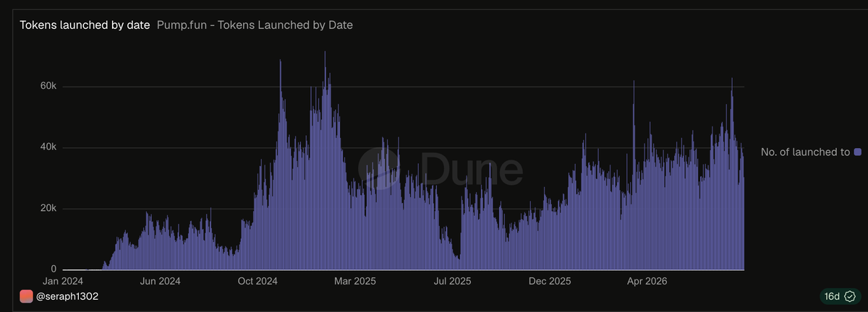
Task: Click the Dec 2025 x-axis label
Action: coord(550,281)
